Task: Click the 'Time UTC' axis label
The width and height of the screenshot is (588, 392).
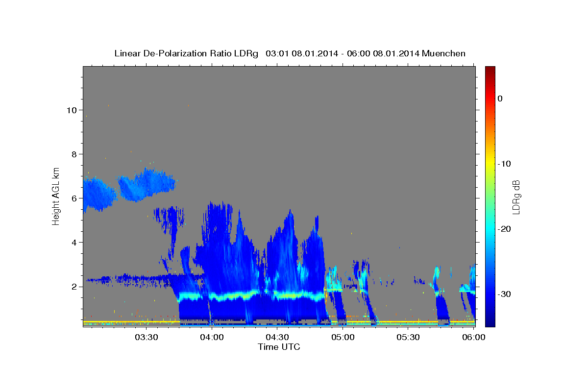Action: [x=279, y=347]
